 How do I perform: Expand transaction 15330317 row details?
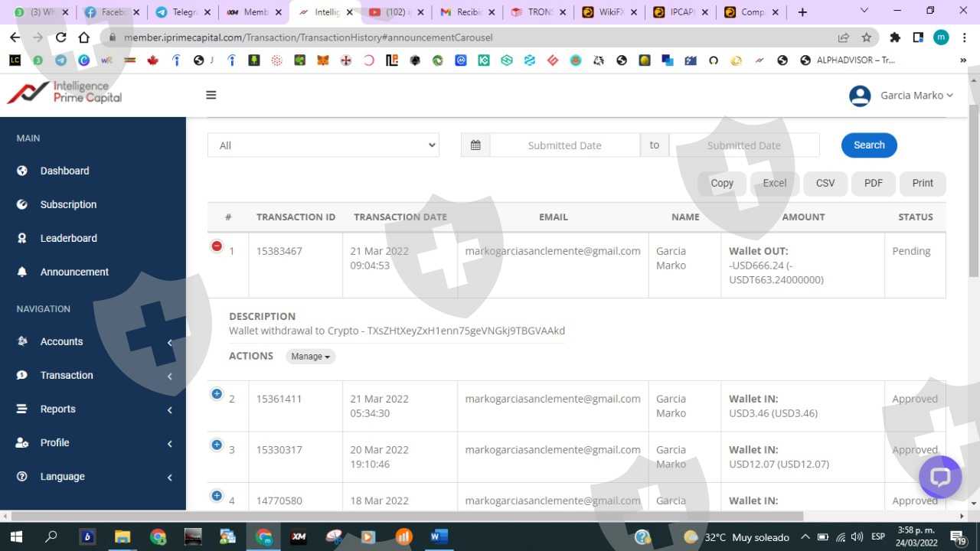coord(217,445)
